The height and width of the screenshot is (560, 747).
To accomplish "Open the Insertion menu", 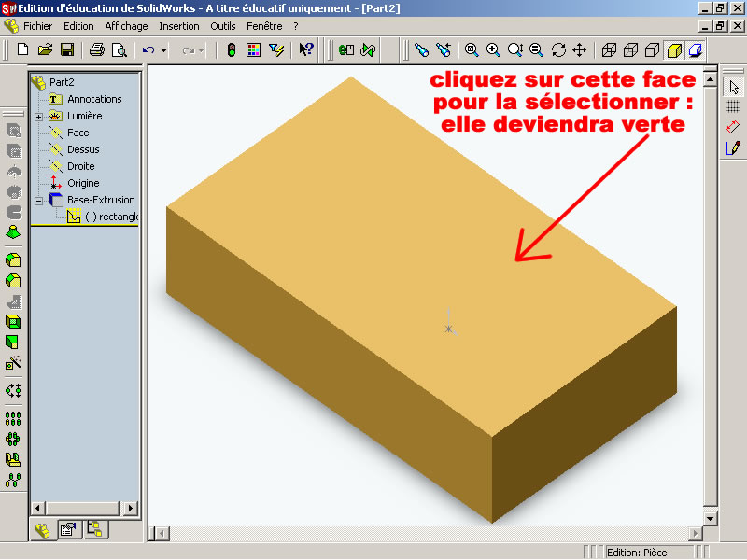I will click(x=179, y=26).
